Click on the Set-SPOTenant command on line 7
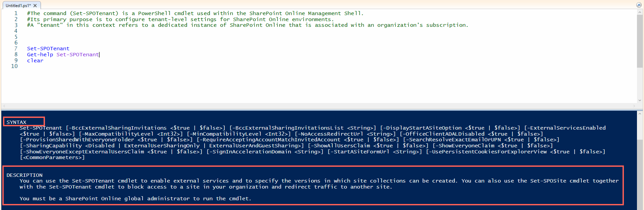 (x=48, y=49)
